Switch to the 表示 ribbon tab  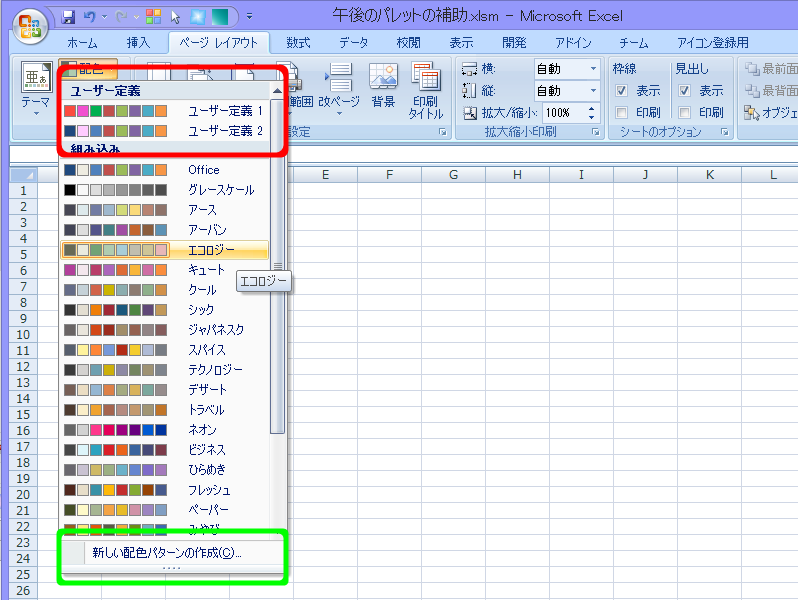coord(461,43)
